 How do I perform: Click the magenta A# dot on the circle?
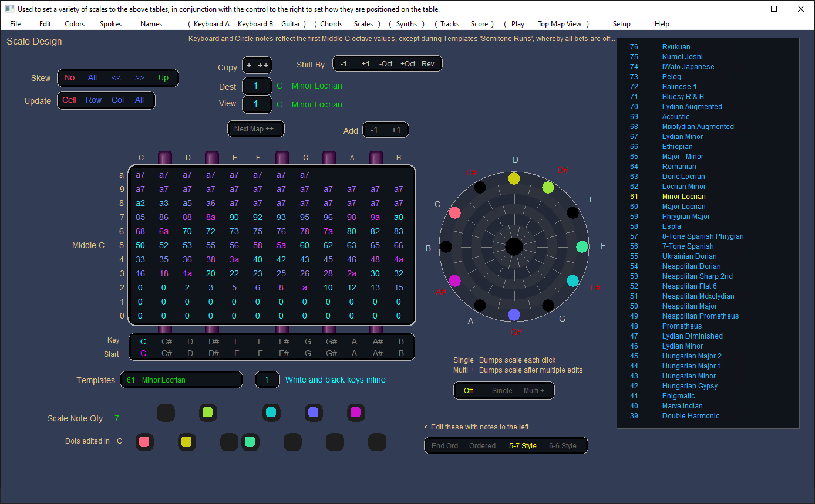pyautogui.click(x=454, y=281)
